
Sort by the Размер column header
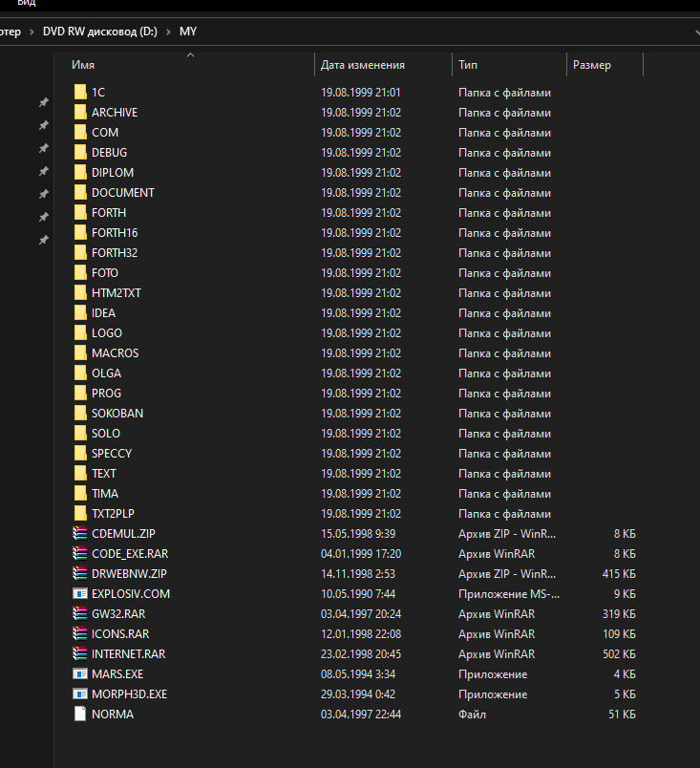coord(592,65)
